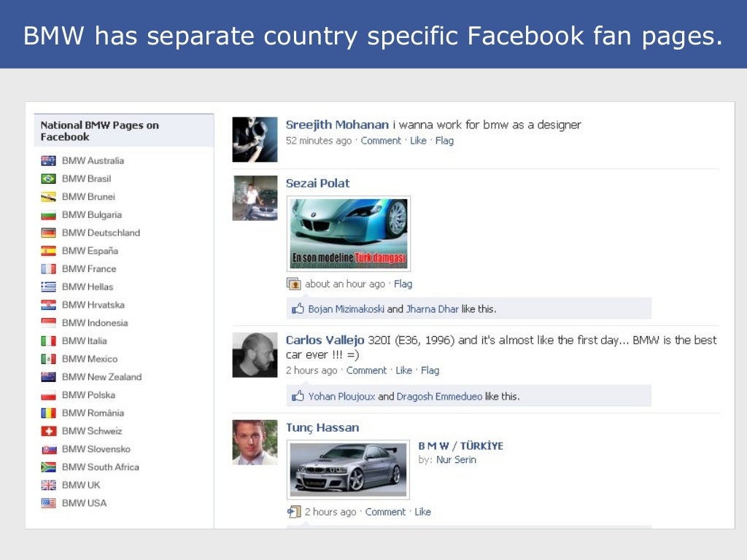Open the blue concept car photo
Image resolution: width=747 pixels, height=560 pixels.
coord(349,234)
